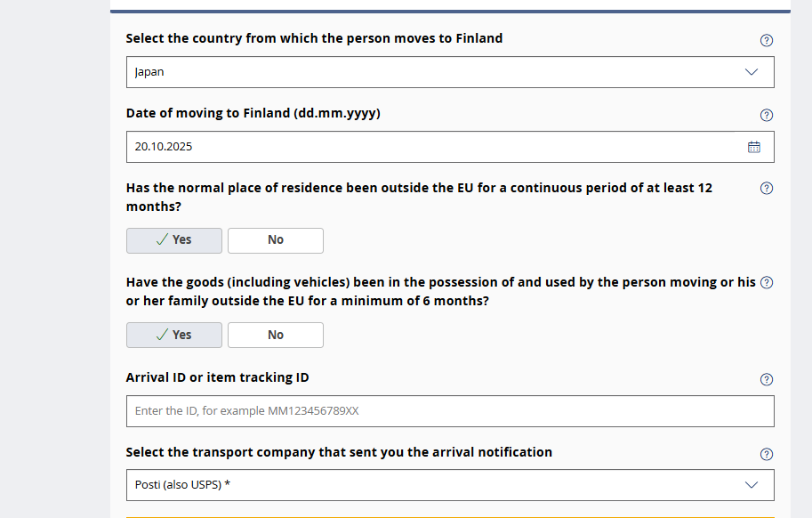Image resolution: width=812 pixels, height=518 pixels.
Task: Click the date field containing 20.10.2025
Action: pos(427,147)
